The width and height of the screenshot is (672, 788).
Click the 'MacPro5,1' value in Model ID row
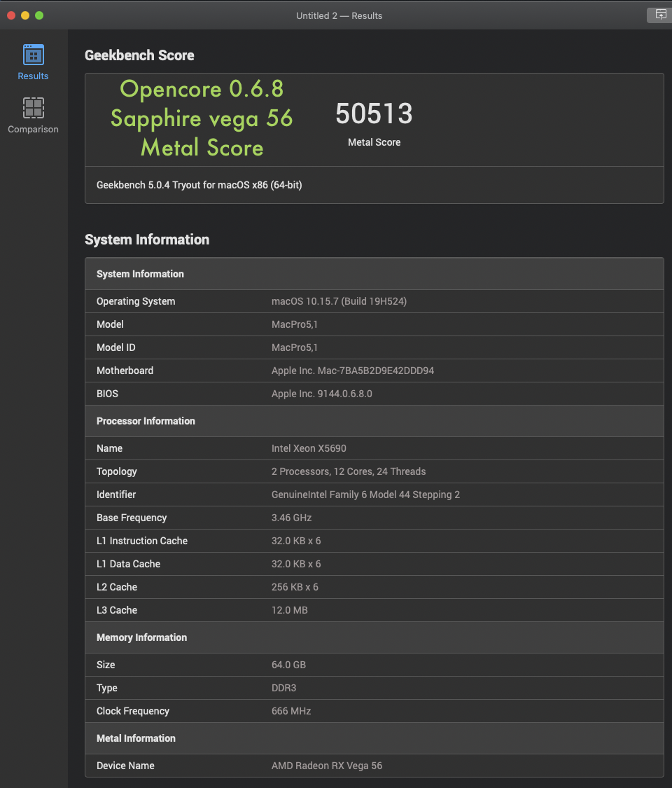[294, 347]
